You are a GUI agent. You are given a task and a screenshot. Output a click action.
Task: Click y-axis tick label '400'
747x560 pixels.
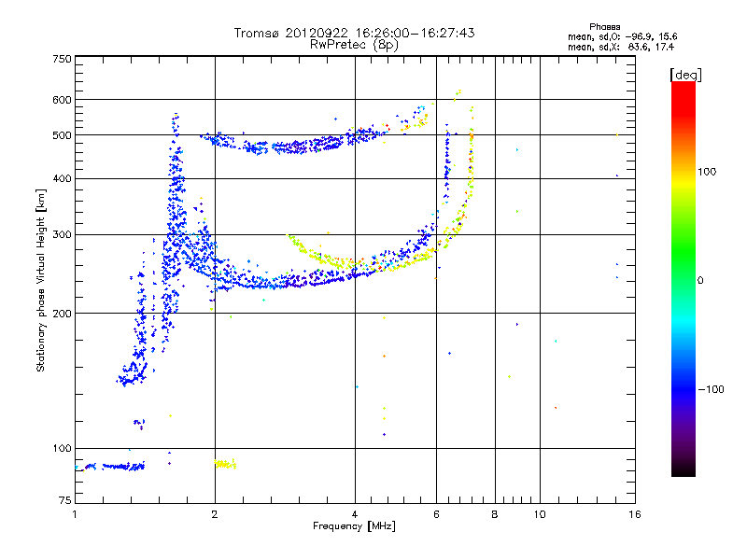coord(62,179)
